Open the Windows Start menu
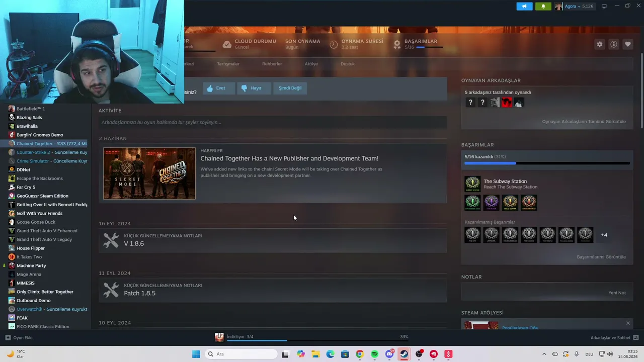This screenshot has height=362, width=644. (x=196, y=354)
